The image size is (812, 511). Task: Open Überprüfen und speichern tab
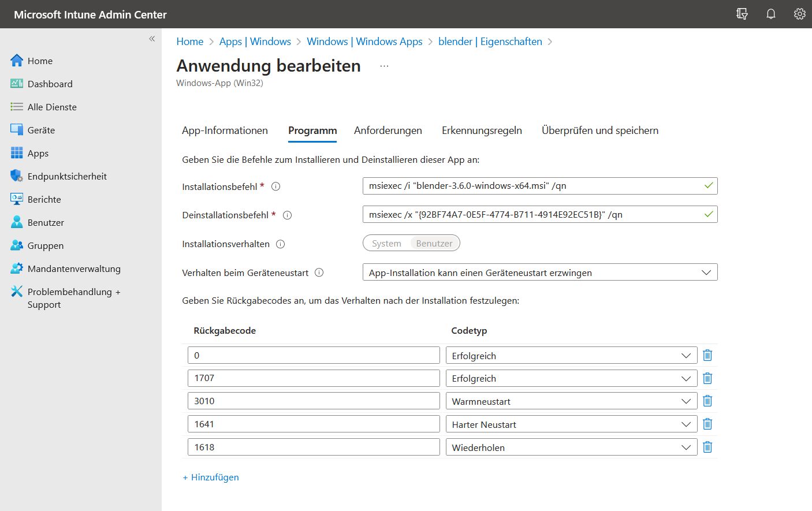coord(600,130)
